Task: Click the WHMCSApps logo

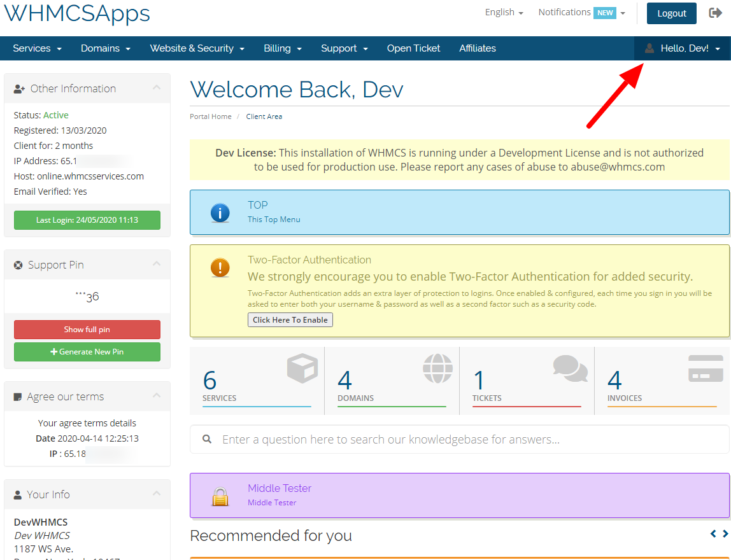Action: (x=77, y=13)
